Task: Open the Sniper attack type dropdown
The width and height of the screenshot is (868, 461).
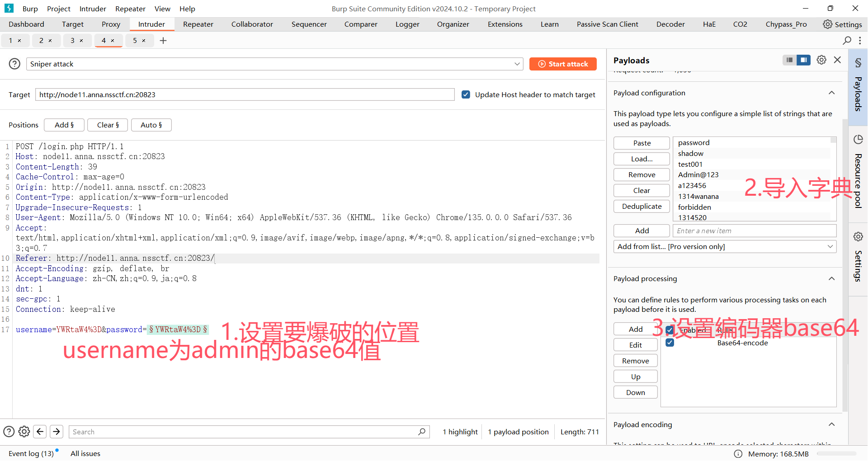Action: pos(275,64)
